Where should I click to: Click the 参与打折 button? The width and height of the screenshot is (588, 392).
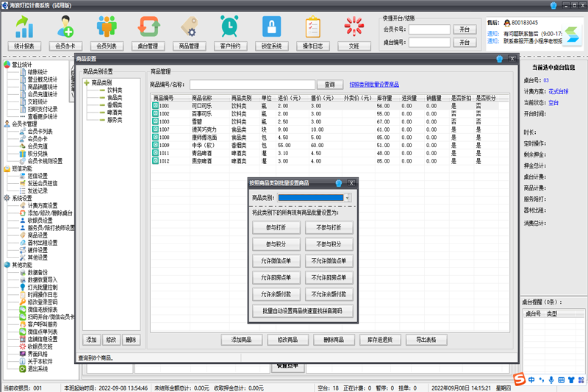pyautogui.click(x=276, y=227)
